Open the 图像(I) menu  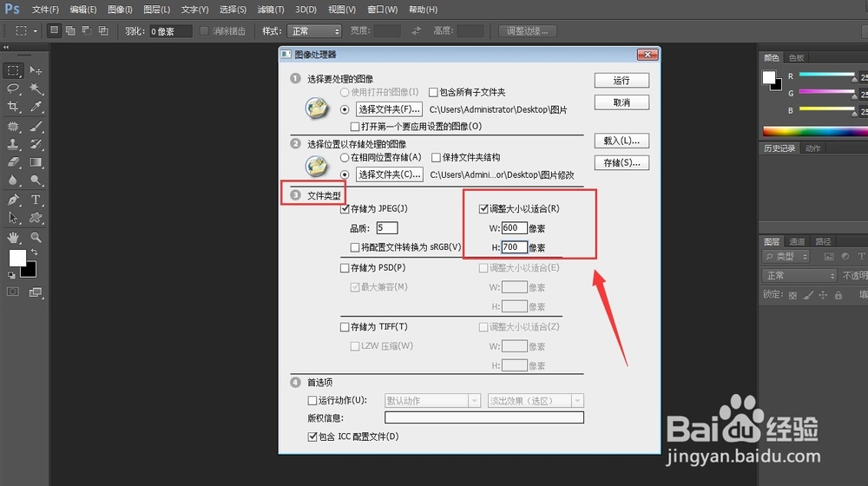pos(120,10)
